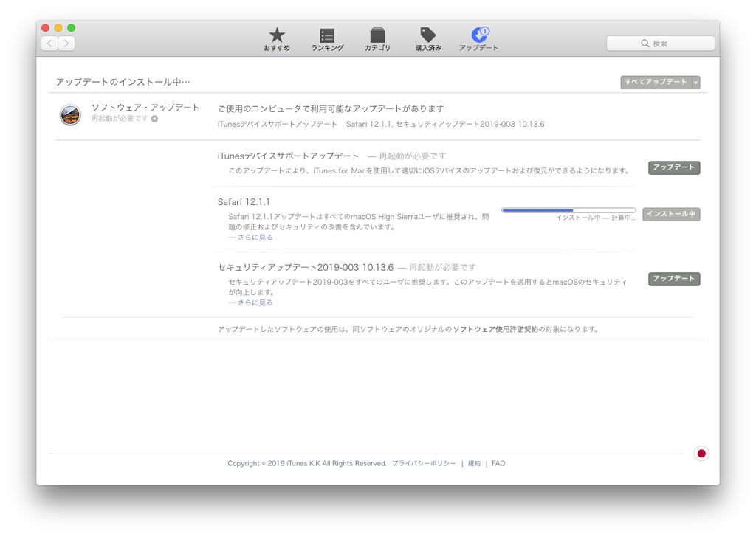756x537 pixels.
Task: Click ご使用のコンピュータで利用可能なアップデートがあります text
Action: 331,109
